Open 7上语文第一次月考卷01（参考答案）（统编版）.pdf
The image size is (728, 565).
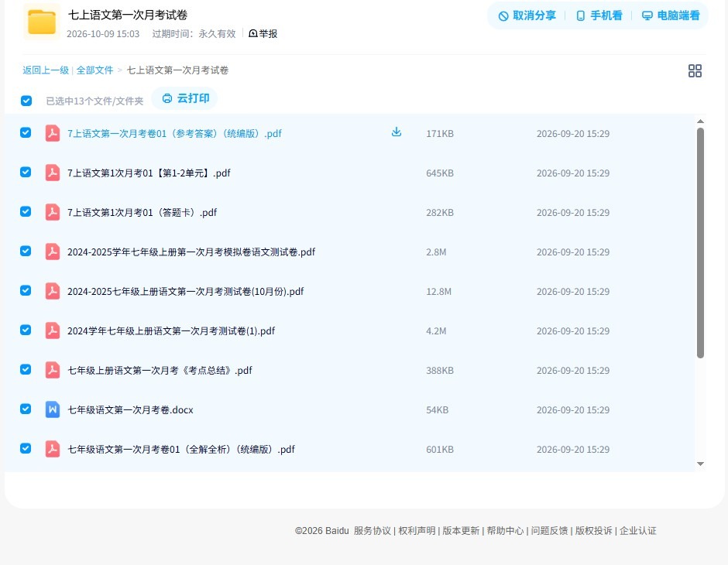tap(174, 134)
